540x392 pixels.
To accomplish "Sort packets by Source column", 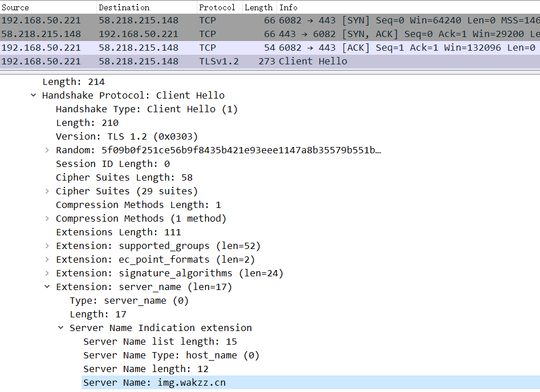I will (48, 7).
